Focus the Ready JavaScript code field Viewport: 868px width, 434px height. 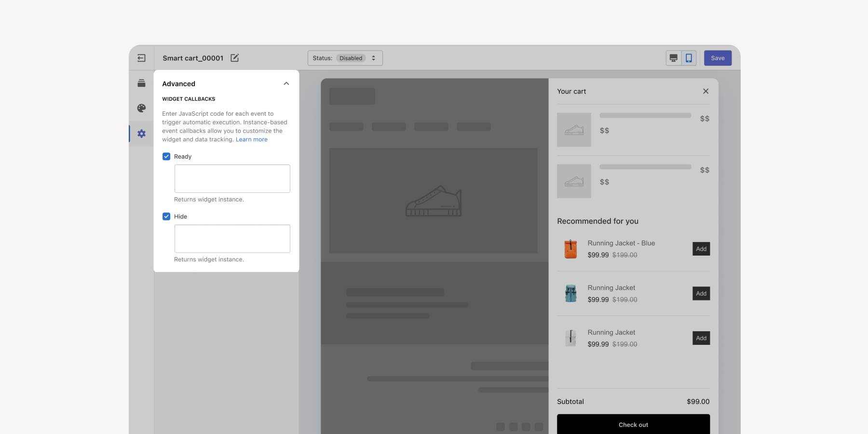tap(232, 179)
